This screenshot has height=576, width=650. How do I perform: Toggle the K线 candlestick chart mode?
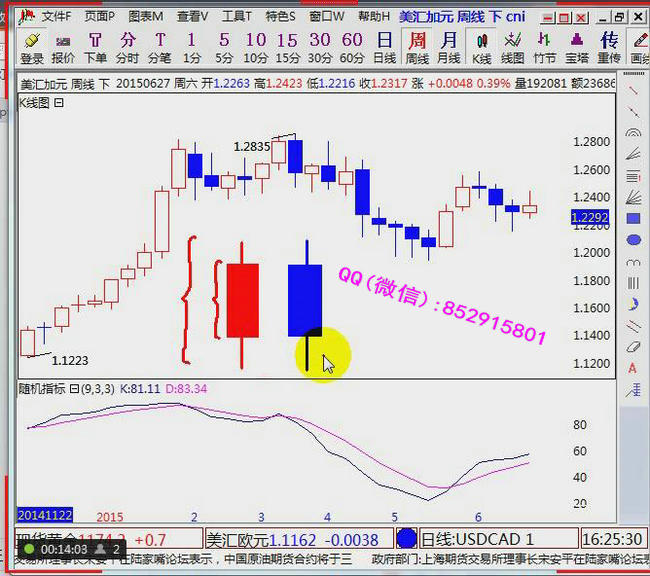click(482, 47)
